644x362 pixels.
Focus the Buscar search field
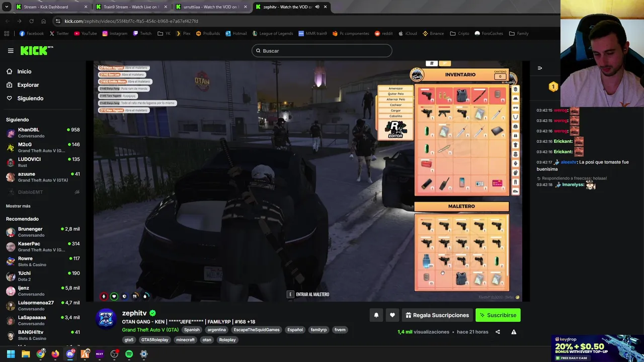(322, 51)
